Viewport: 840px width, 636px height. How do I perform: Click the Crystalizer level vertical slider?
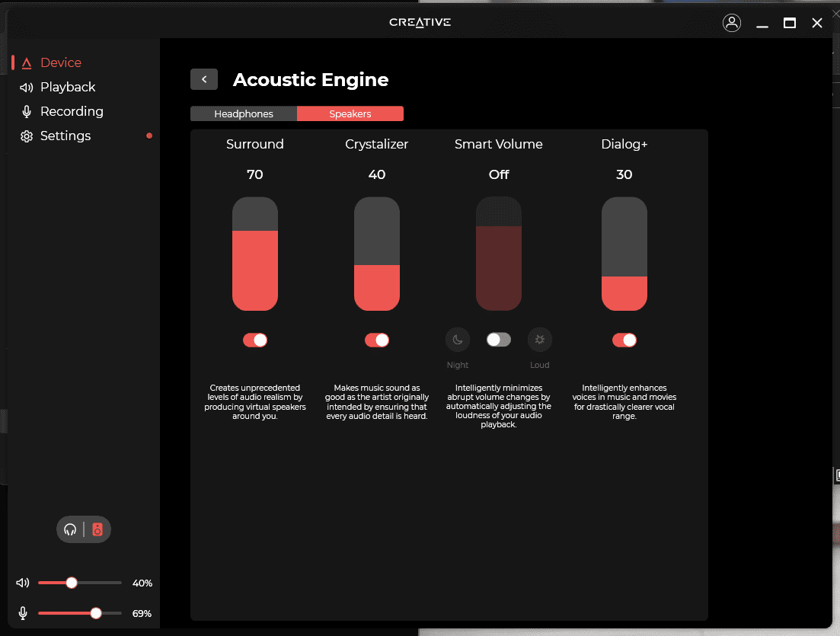(377, 254)
